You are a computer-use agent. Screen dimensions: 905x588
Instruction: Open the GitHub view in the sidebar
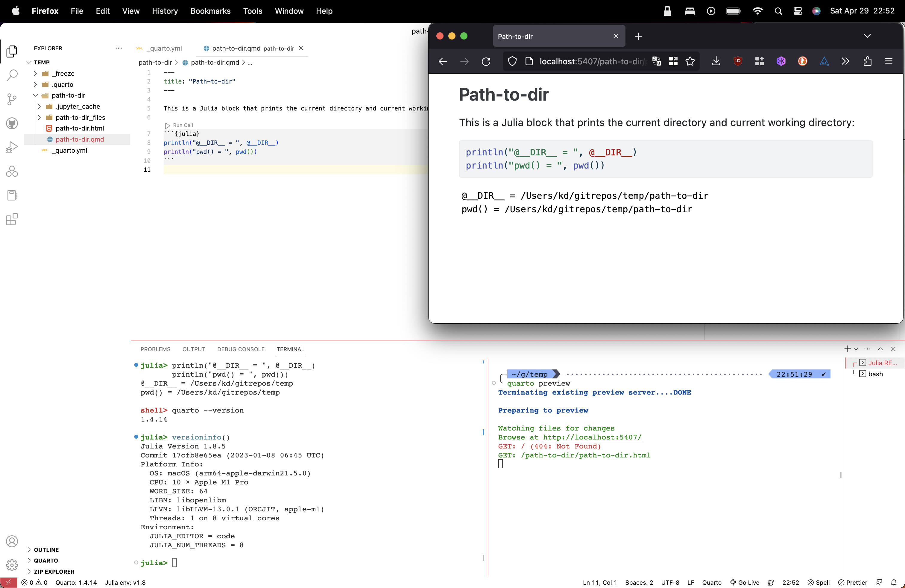(12, 123)
